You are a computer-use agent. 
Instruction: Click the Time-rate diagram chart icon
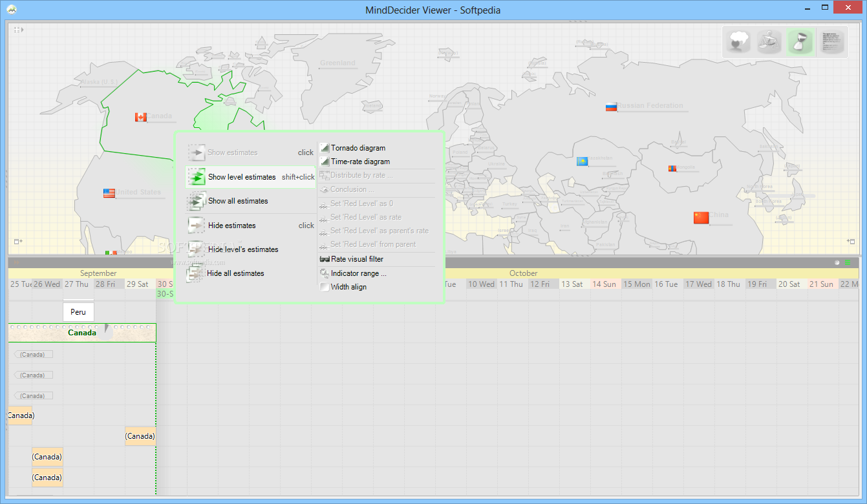[x=325, y=162]
